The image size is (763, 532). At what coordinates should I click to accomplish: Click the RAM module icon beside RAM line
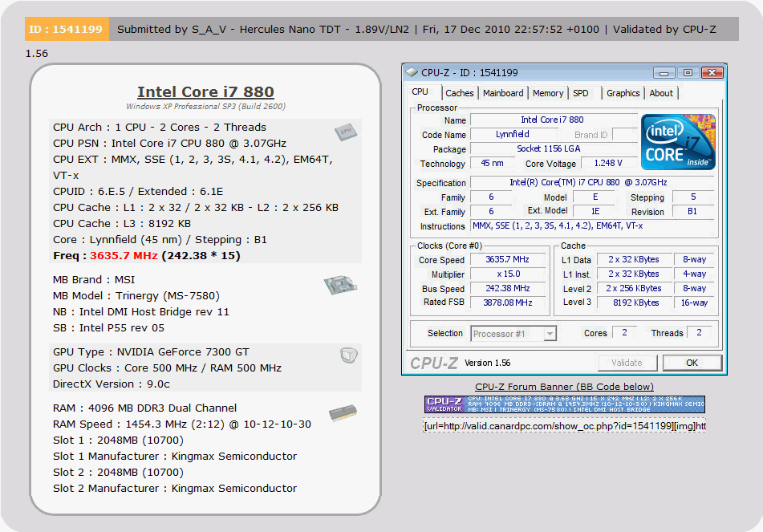coord(343,413)
